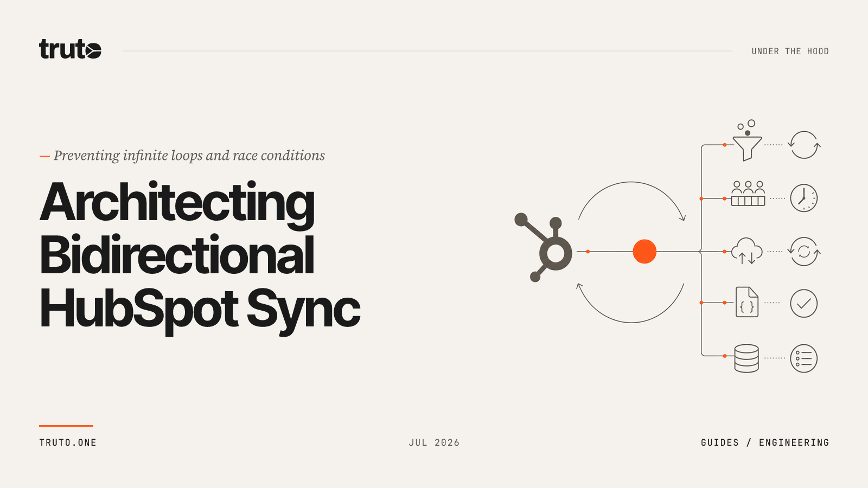
Task: Click the "GUIDES / ENGINEERING" text
Action: point(765,442)
